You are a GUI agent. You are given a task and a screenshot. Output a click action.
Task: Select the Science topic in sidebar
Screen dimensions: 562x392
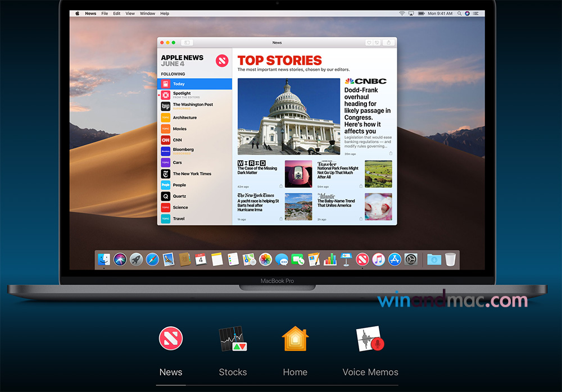166,207
